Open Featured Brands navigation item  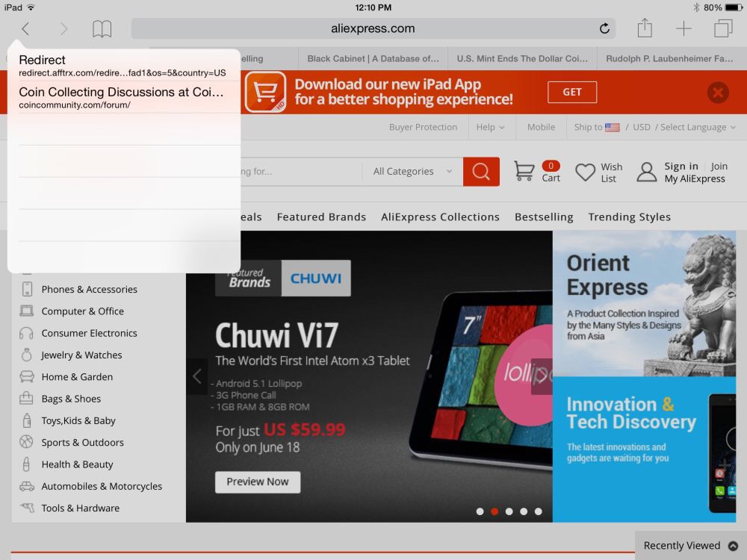(321, 217)
